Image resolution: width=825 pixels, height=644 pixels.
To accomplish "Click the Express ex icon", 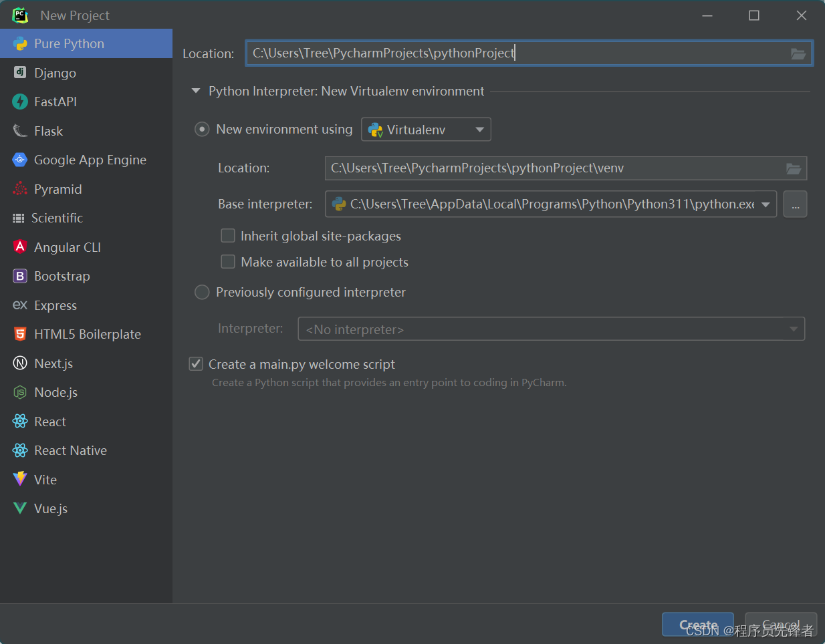I will [20, 305].
